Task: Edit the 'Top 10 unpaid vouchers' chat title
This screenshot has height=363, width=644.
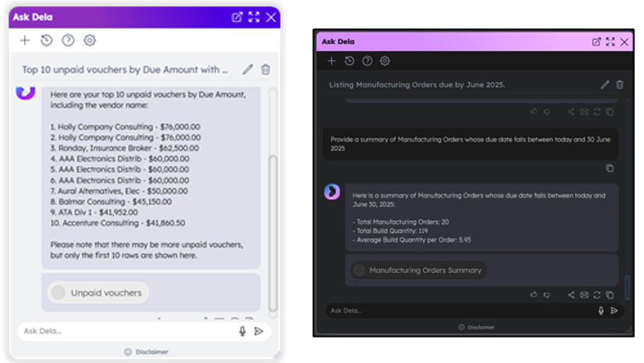Action: [247, 69]
